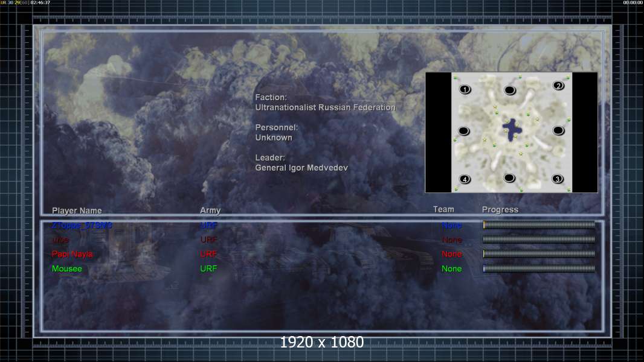
Task: Click the General Igor Medvedev leader text
Action: click(301, 168)
